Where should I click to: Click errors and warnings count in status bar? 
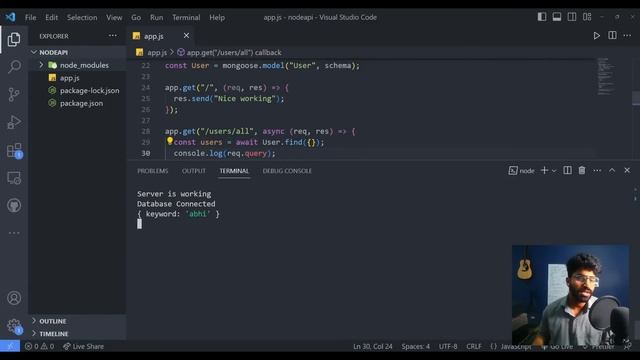click(39, 346)
